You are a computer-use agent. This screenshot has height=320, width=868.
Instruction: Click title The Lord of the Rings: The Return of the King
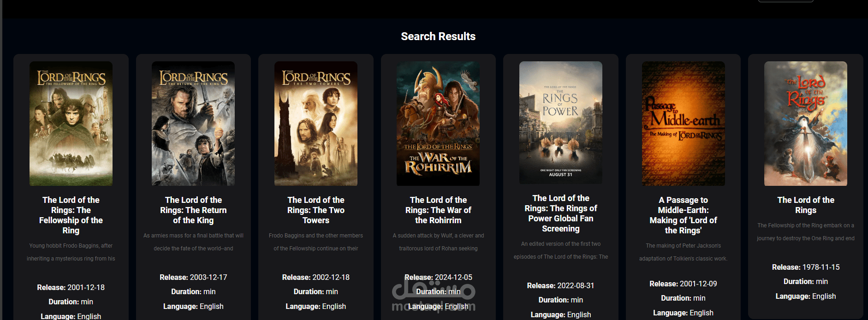[x=193, y=210]
